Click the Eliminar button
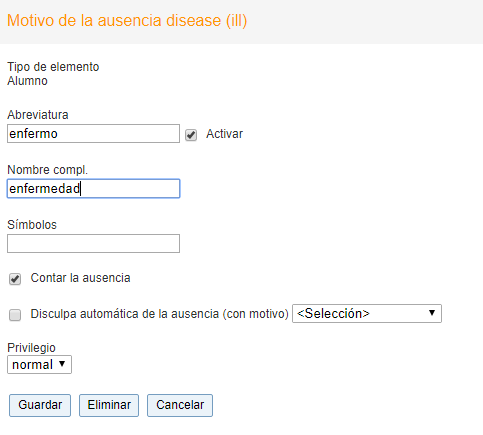This screenshot has height=435, width=483. [109, 405]
